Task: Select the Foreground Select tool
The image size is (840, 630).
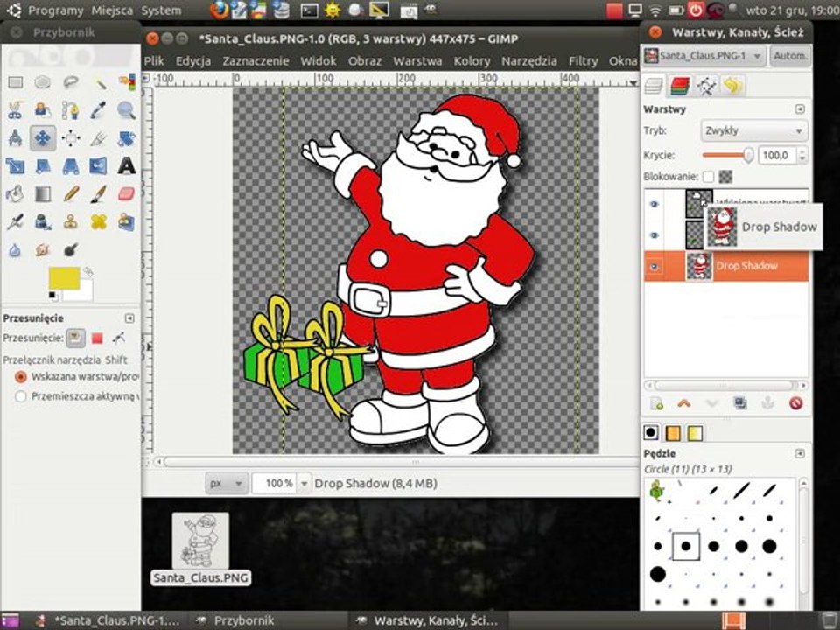Action: coord(43,110)
